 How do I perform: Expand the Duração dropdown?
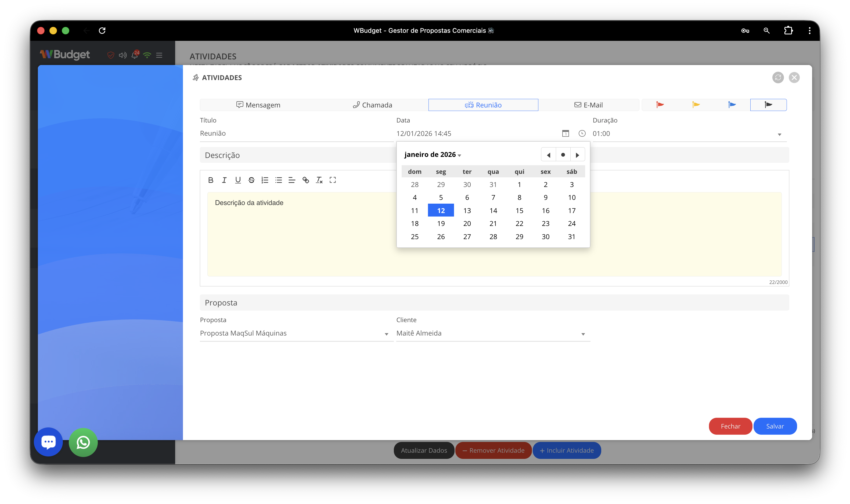[779, 135]
